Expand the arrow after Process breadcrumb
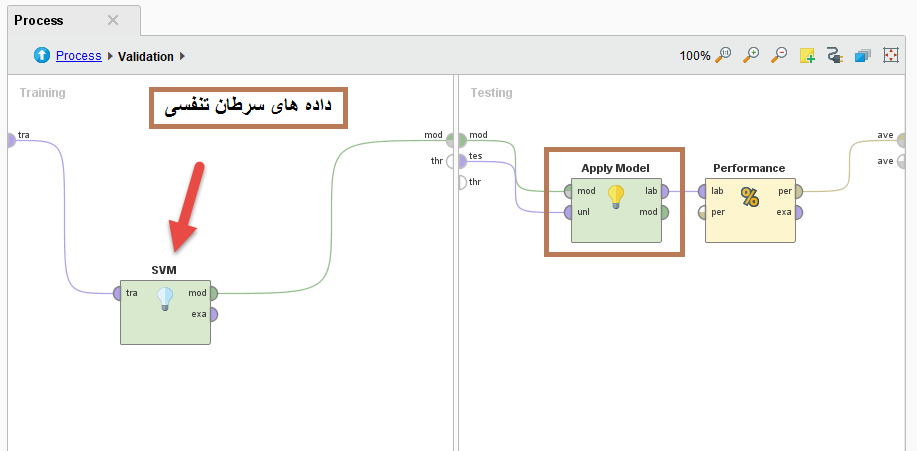 pos(110,56)
